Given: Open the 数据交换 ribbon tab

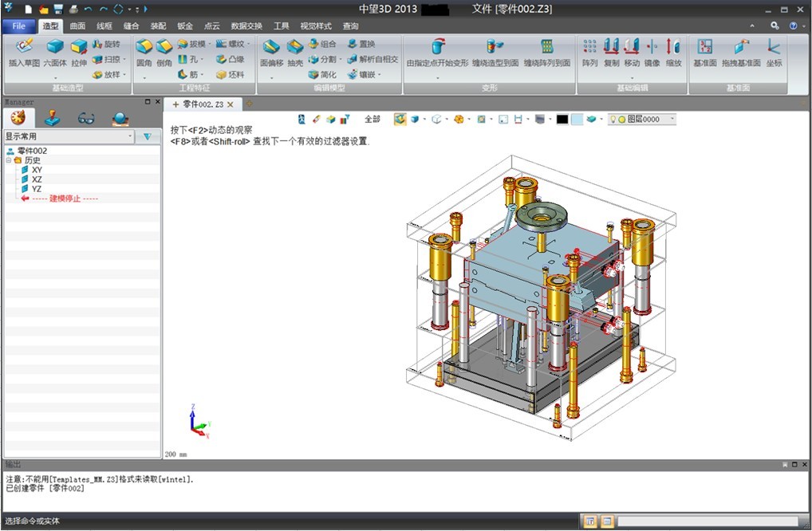Looking at the screenshot, I should tap(246, 26).
